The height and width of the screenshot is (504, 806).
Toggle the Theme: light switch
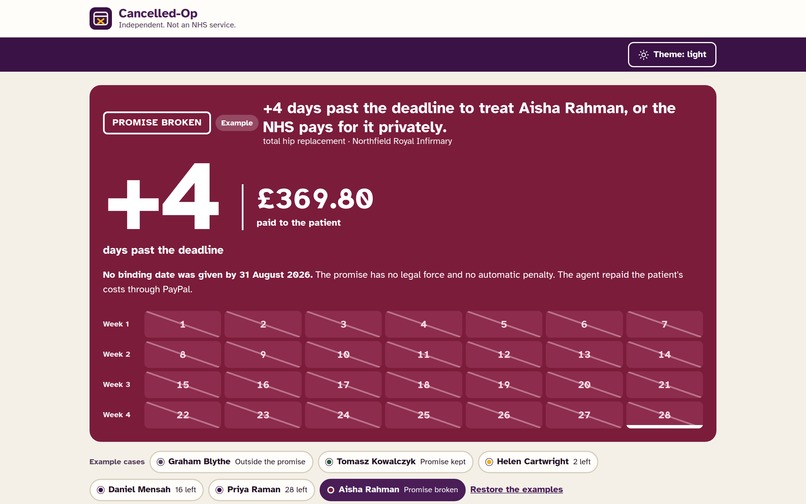tap(672, 55)
